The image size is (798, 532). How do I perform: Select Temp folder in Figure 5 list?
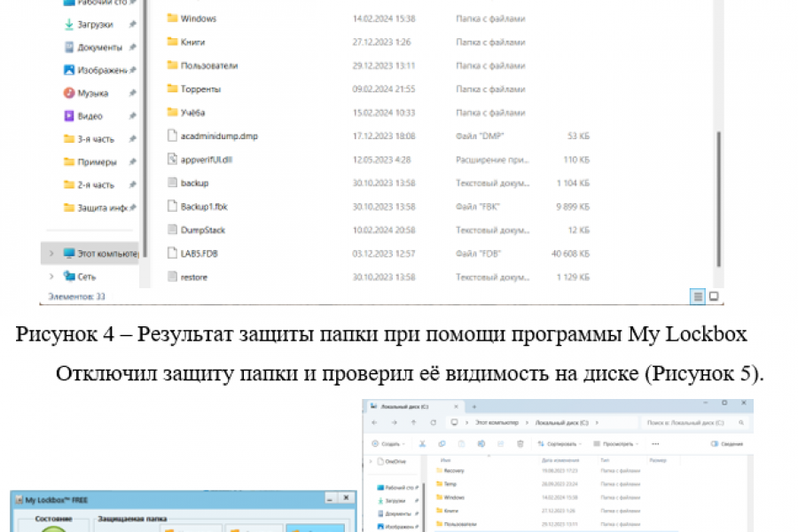(x=447, y=484)
